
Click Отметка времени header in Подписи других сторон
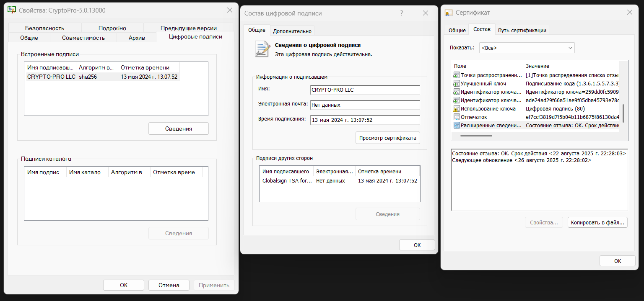387,171
